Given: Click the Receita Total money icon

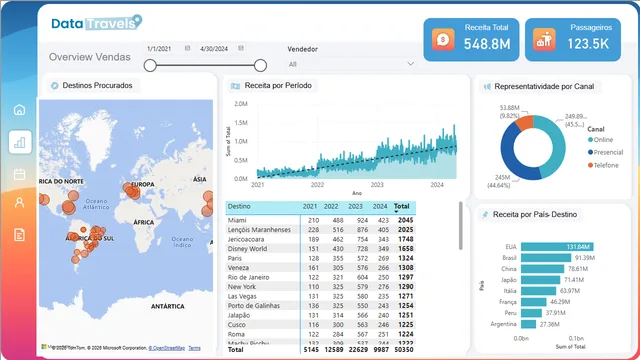Looking at the screenshot, I should [x=443, y=40].
